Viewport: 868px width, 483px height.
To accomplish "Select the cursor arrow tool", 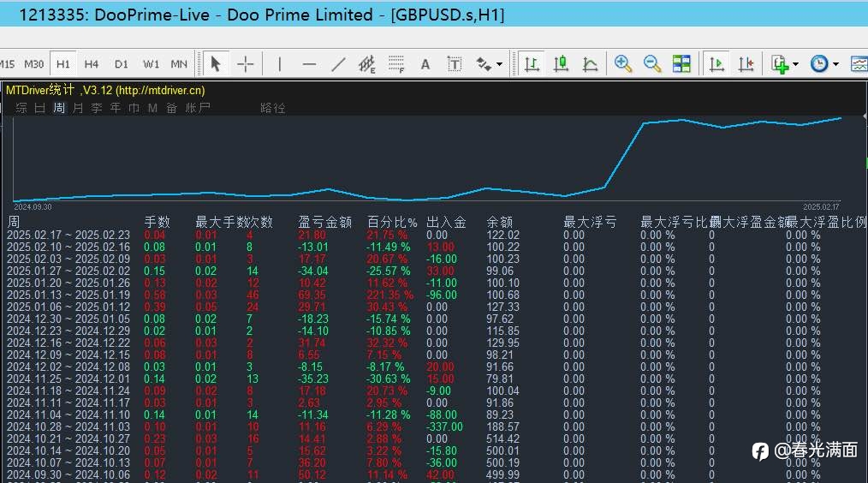I will pos(216,64).
